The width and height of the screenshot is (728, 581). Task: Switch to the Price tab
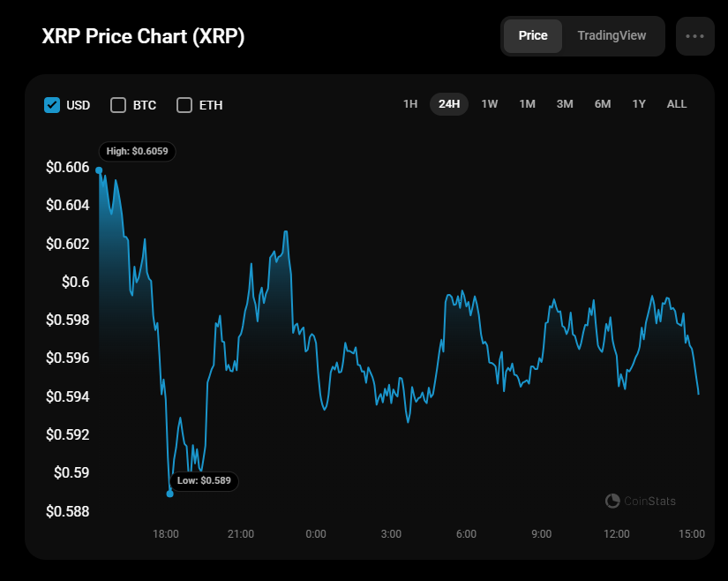533,36
